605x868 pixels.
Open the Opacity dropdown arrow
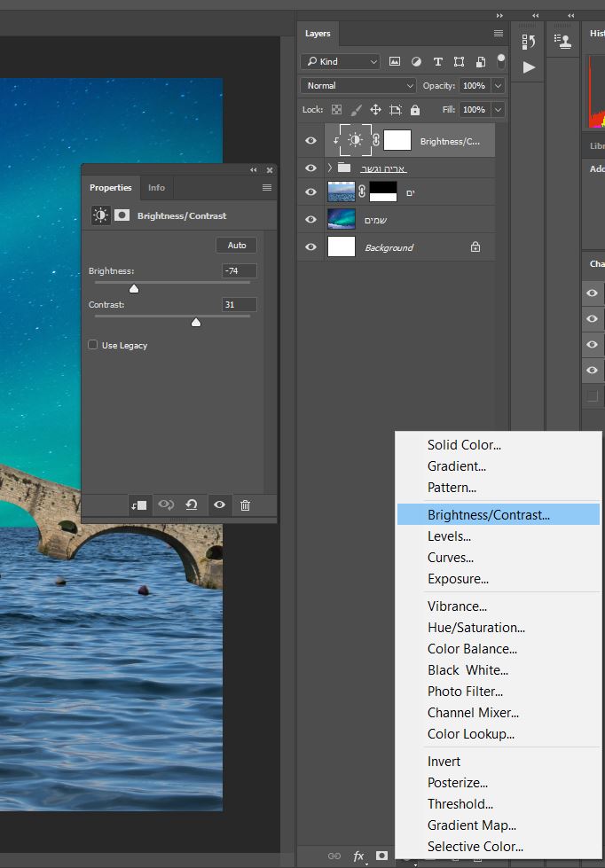tap(498, 86)
